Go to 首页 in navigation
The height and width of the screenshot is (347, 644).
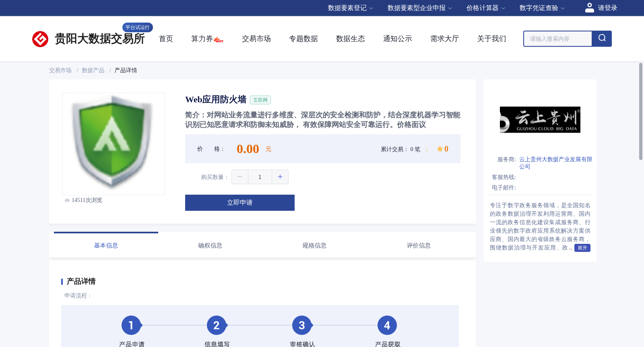(x=166, y=39)
